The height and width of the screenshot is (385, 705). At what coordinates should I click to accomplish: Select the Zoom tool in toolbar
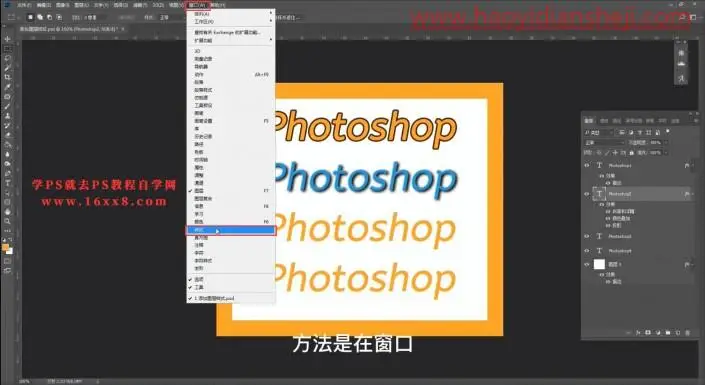8,221
